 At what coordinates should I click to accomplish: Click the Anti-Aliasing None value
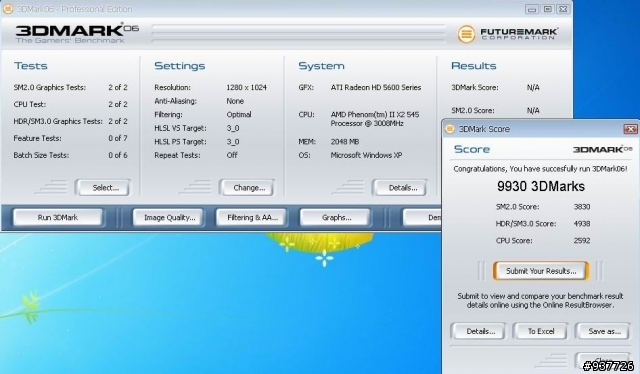pyautogui.click(x=235, y=101)
